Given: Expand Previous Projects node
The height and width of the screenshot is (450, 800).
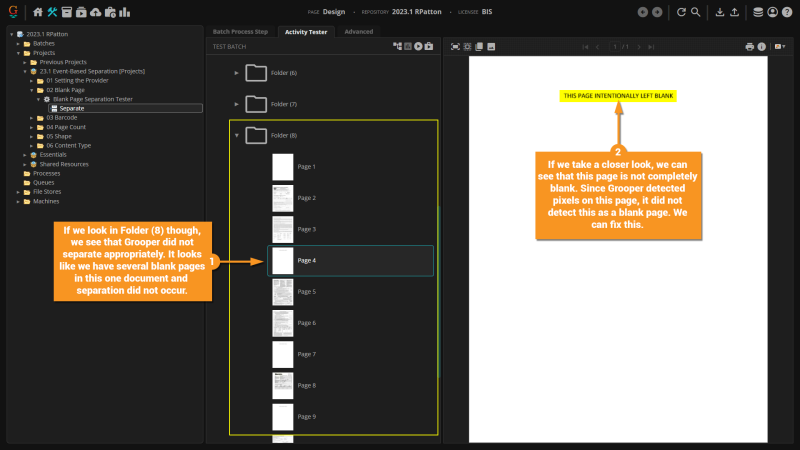Looking at the screenshot, I should pyautogui.click(x=25, y=62).
